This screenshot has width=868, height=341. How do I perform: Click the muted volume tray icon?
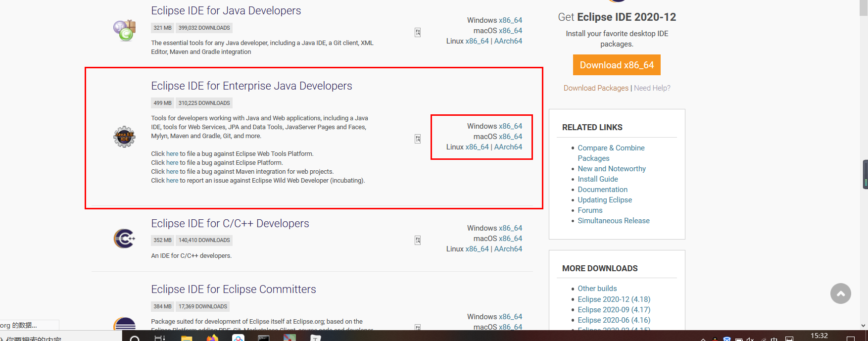coord(750,339)
